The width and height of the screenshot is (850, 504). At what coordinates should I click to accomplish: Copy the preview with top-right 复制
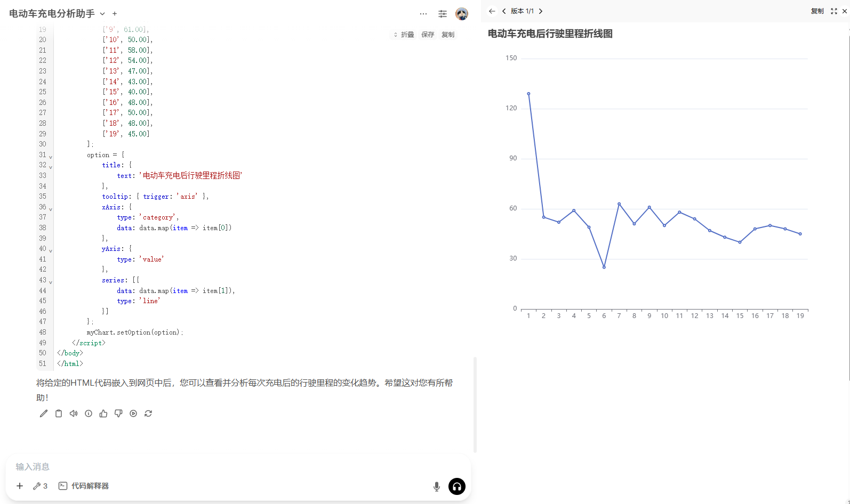pos(817,11)
